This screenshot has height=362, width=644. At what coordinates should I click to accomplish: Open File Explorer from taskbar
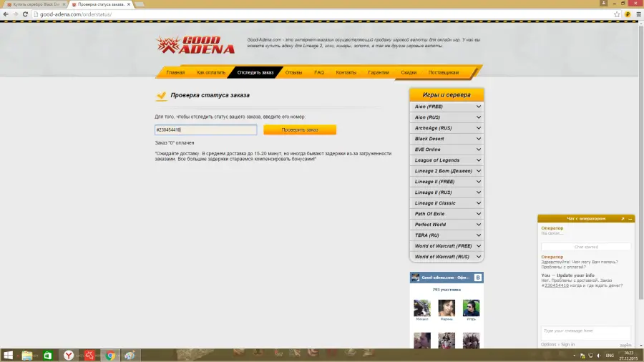click(x=27, y=356)
